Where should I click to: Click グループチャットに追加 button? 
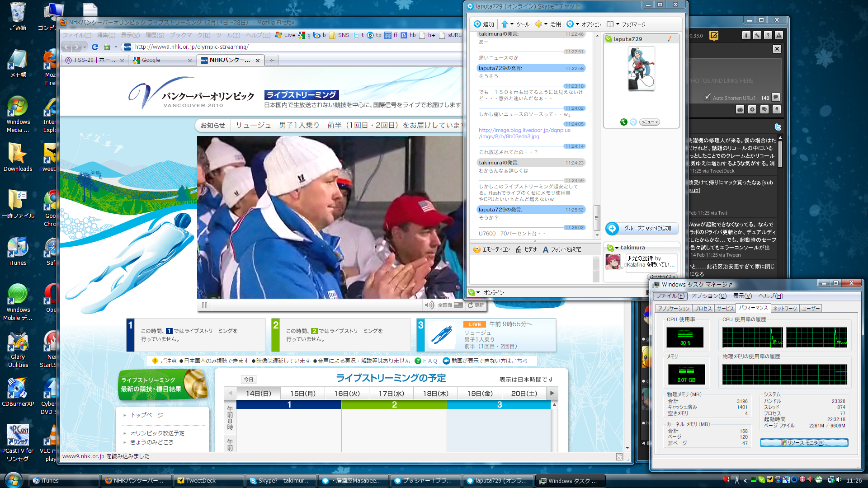click(642, 228)
